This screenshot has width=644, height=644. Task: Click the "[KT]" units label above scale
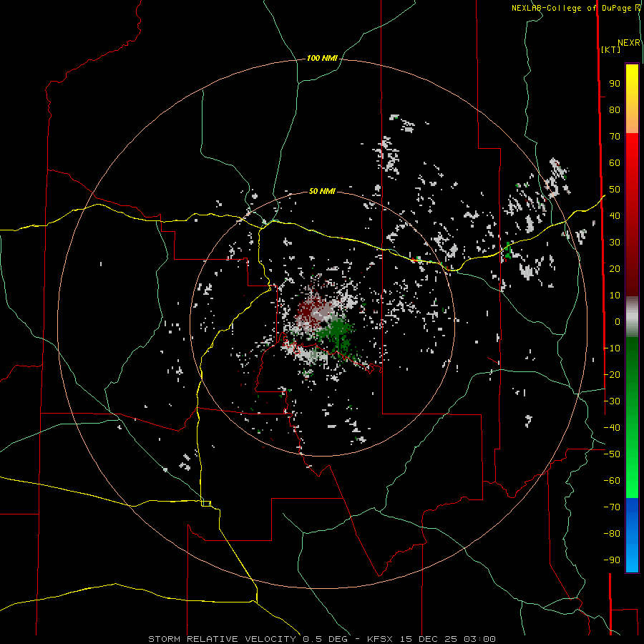click(x=611, y=49)
